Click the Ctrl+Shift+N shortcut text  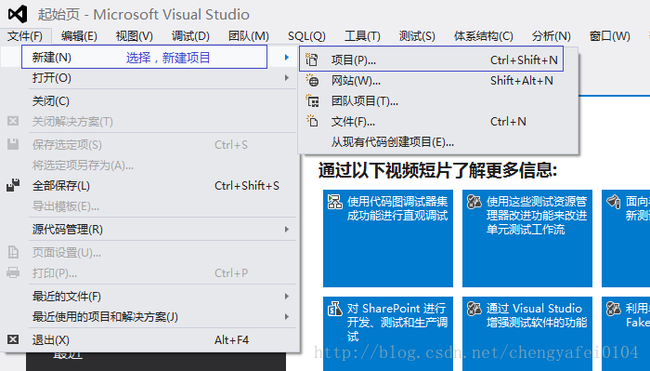pos(524,60)
